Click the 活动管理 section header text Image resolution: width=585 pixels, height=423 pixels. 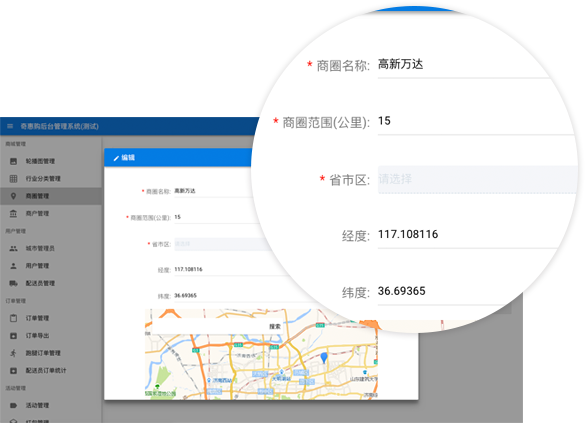[16, 388]
